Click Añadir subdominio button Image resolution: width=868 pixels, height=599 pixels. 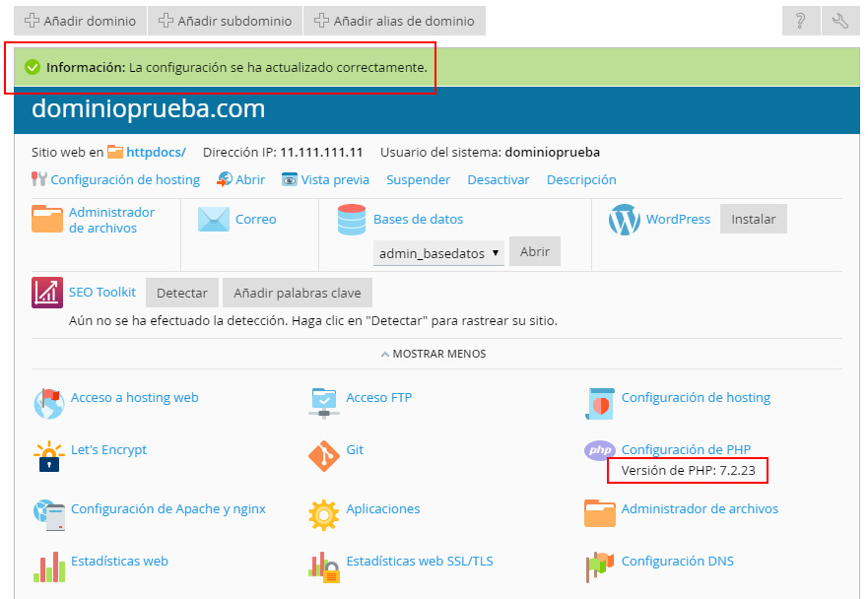(225, 21)
